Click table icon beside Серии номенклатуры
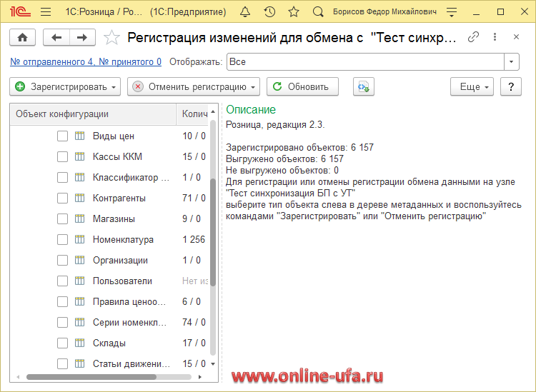Viewport: 536px width, 392px height. click(79, 322)
